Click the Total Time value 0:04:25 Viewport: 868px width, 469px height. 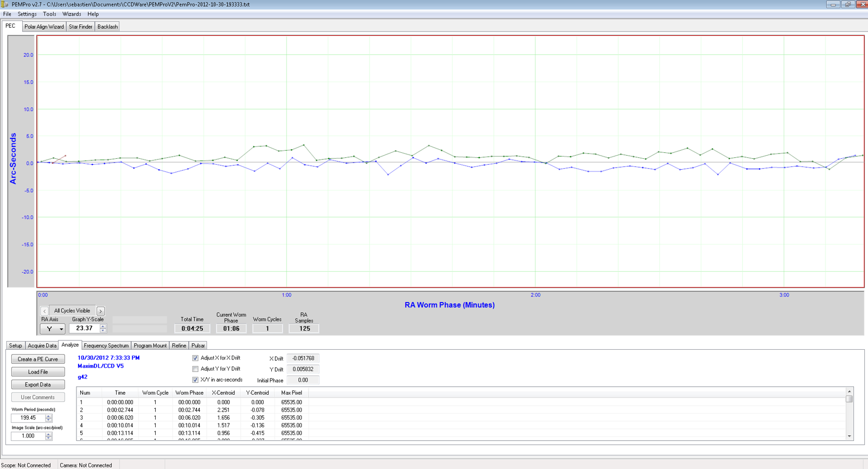coord(192,329)
